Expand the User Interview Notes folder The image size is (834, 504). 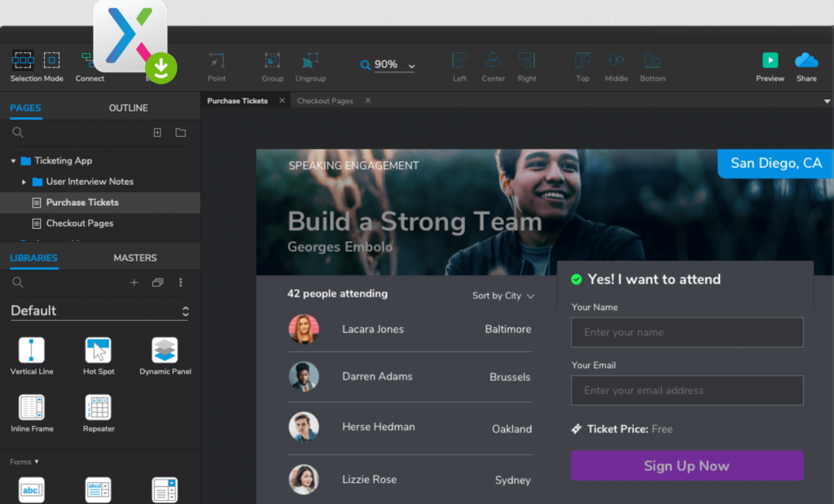(24, 182)
